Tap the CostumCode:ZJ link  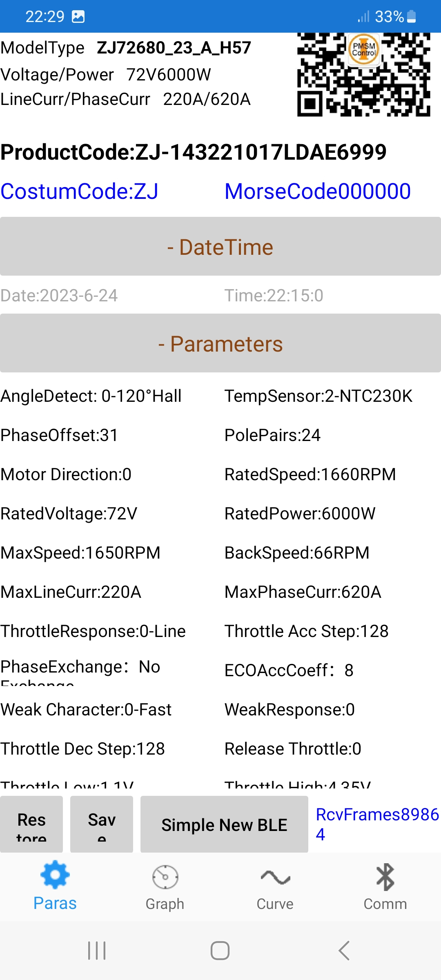tap(80, 191)
